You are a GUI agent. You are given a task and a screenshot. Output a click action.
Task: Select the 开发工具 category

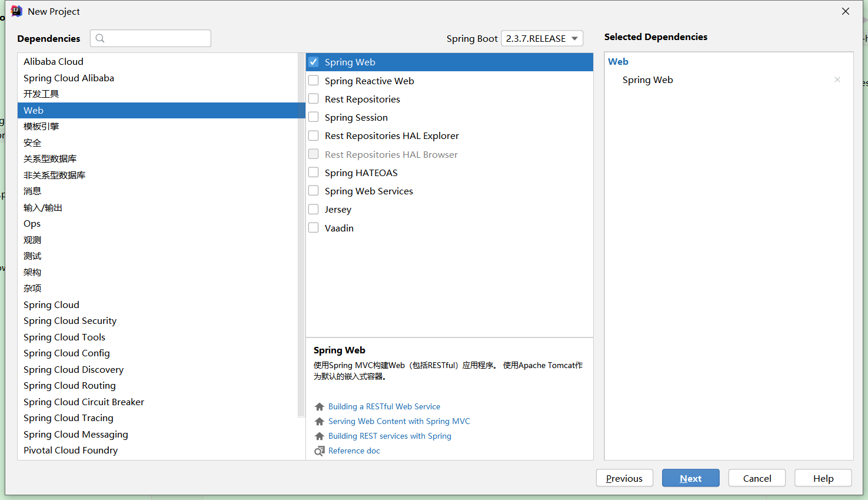(158, 94)
